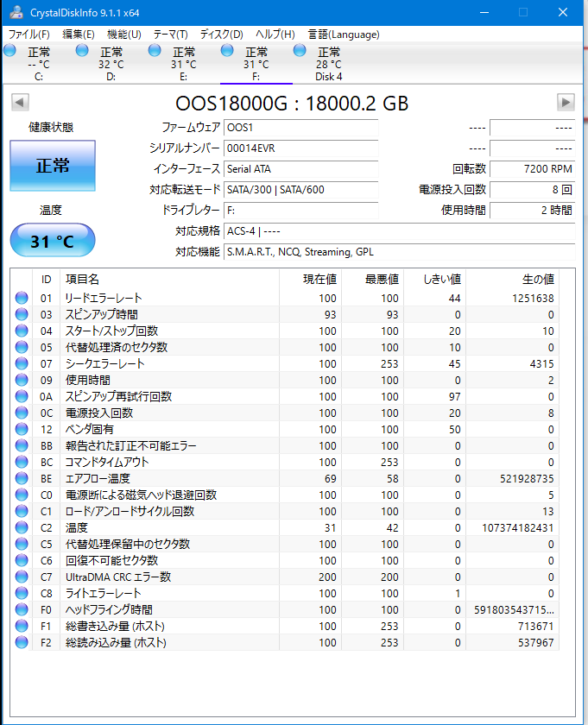588x725 pixels.
Task: Click the standard field ACS-4
Action: tap(400, 231)
